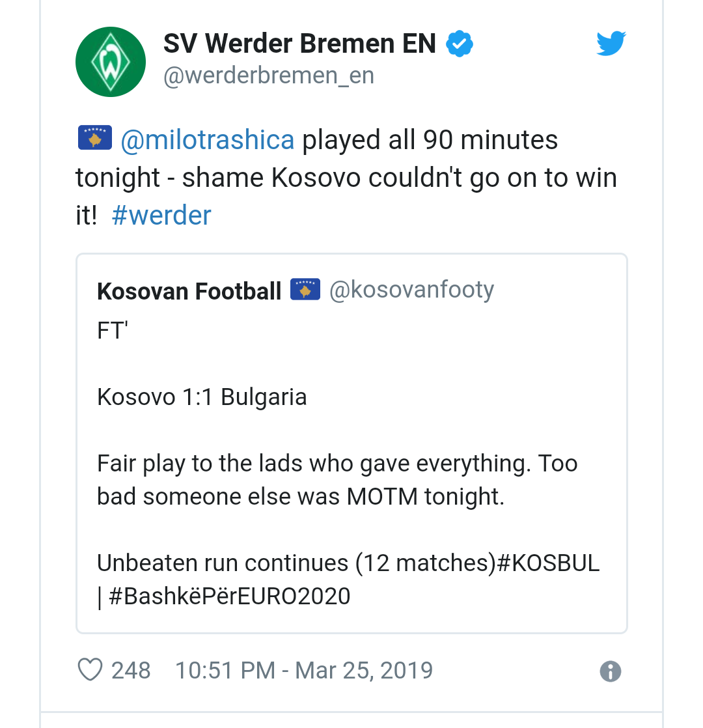Click the 'played all 90 minutes' tweet text
703x728 pixels.
point(430,140)
